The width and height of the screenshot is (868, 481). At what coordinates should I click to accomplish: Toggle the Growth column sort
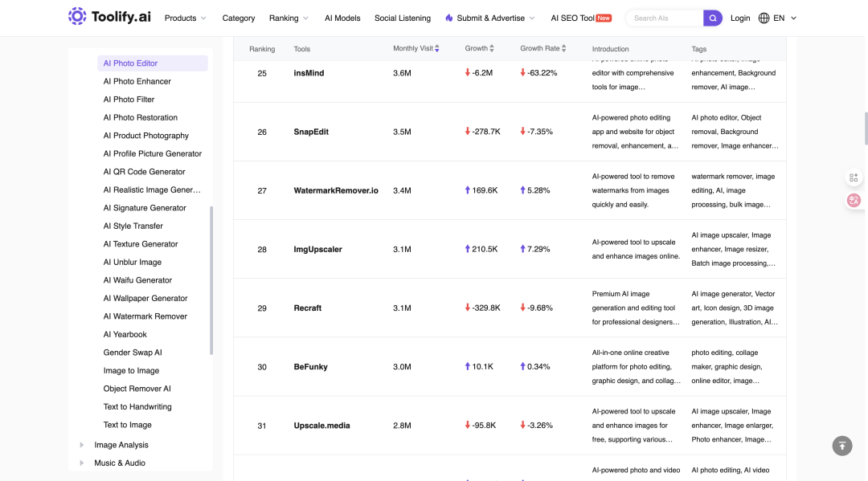point(492,49)
